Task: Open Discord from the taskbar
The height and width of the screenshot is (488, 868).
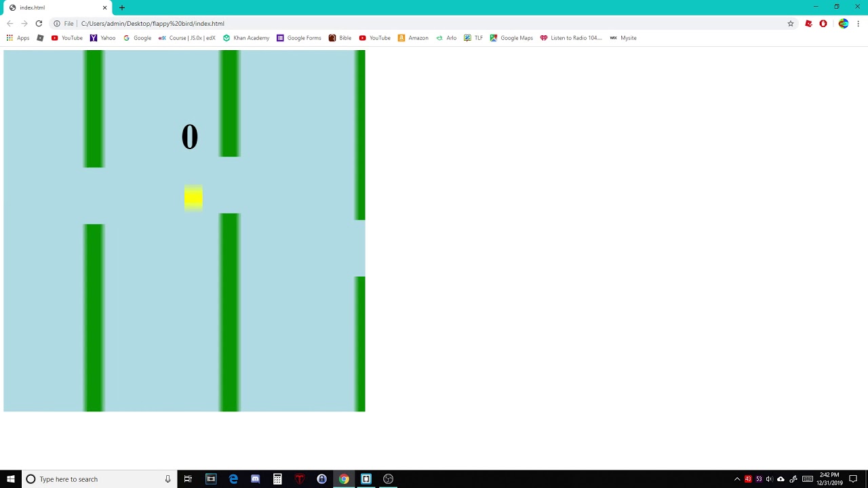Action: 255,479
